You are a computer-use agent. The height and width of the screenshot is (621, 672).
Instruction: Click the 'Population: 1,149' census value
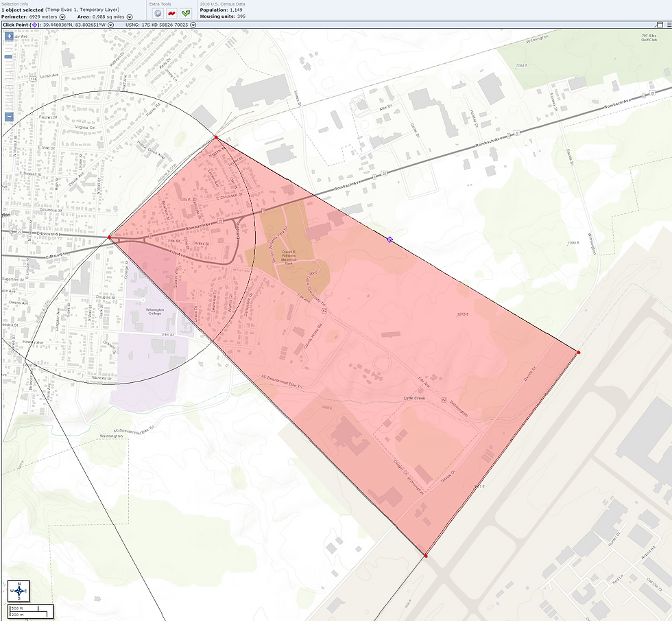point(221,10)
